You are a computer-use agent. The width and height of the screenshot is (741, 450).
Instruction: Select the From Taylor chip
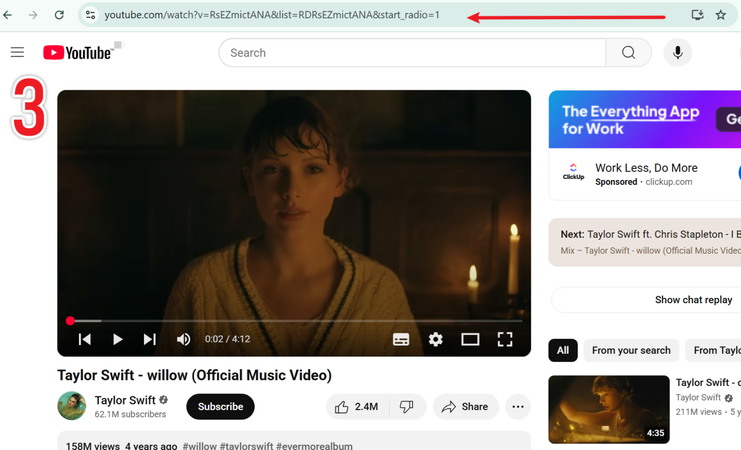point(713,350)
